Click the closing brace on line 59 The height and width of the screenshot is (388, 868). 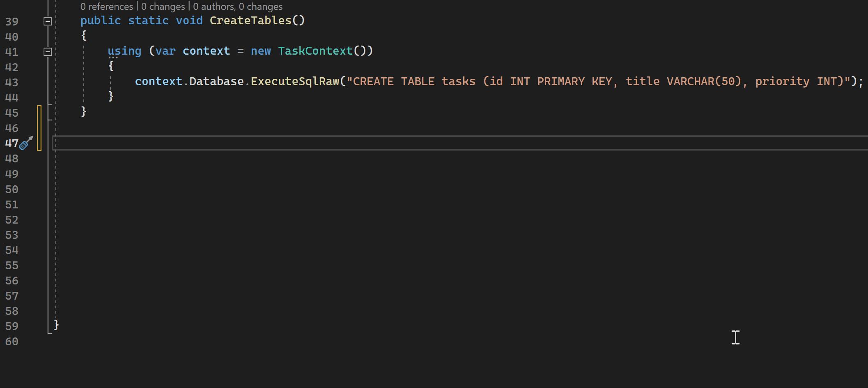55,325
